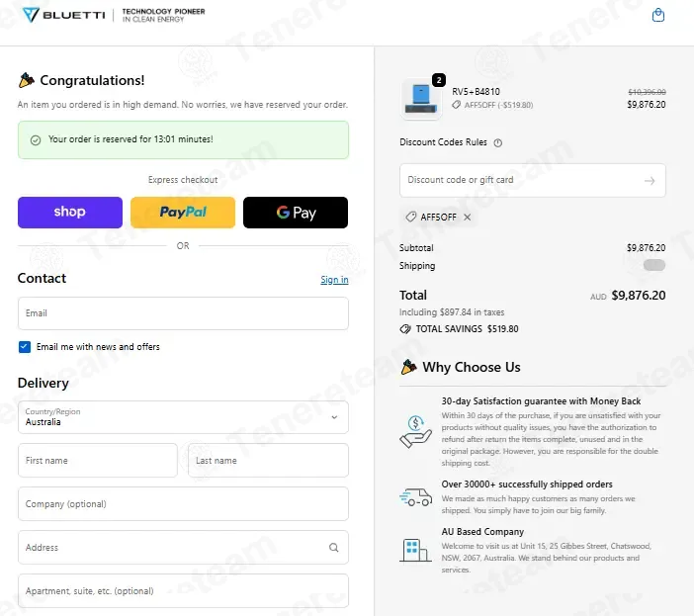Click the Subtotal $9,876.20 value
This screenshot has width=694, height=616.
[x=647, y=248]
